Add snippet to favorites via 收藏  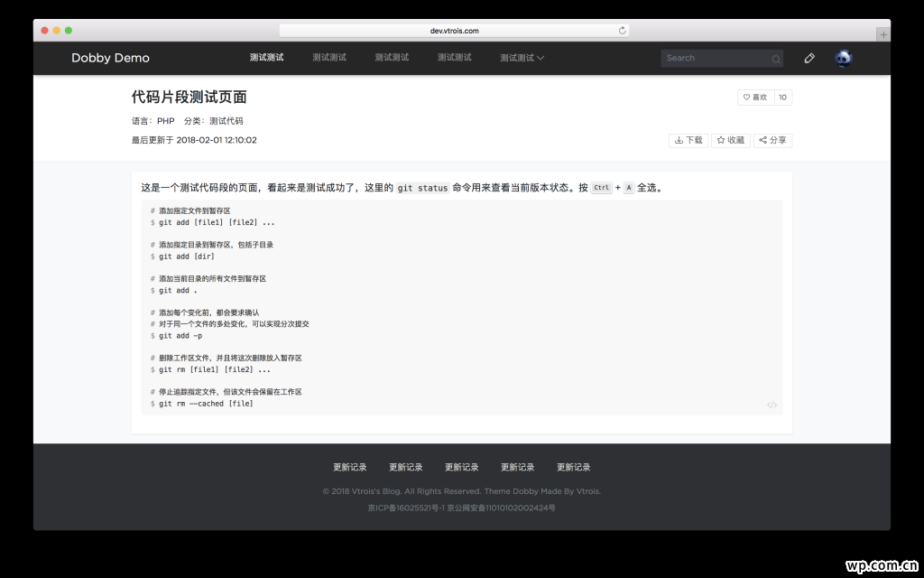click(x=731, y=140)
